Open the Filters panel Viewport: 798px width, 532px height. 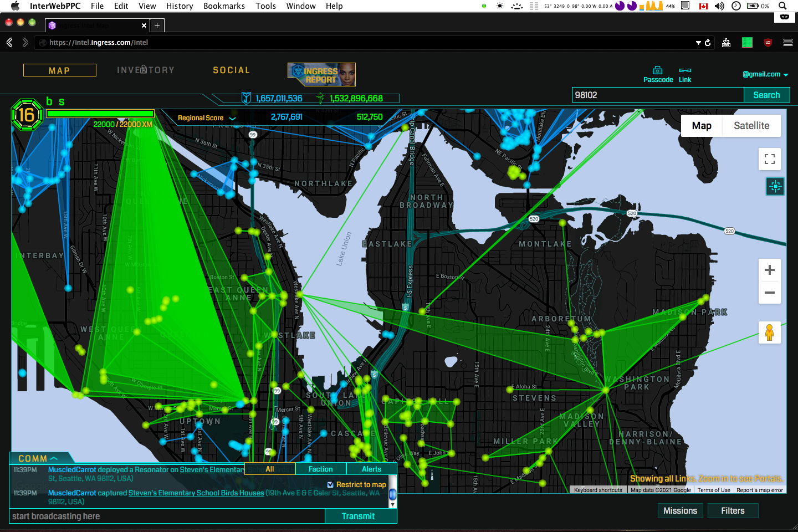click(x=733, y=510)
